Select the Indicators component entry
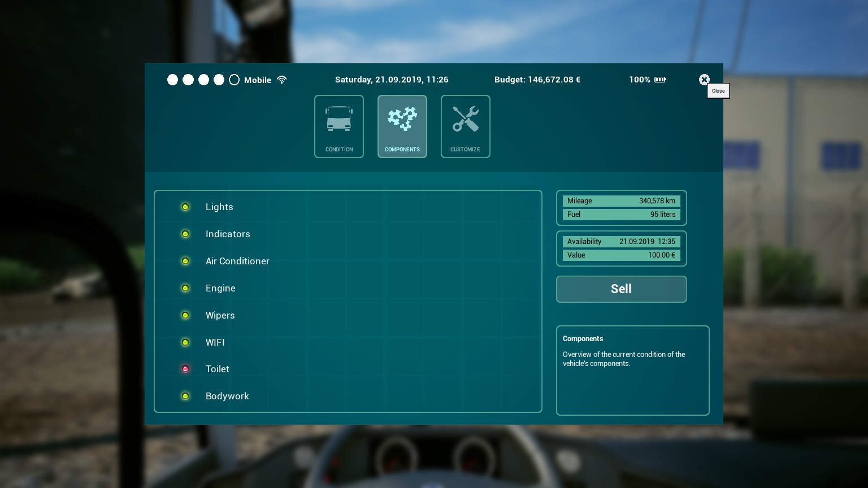This screenshot has height=488, width=868. [228, 234]
